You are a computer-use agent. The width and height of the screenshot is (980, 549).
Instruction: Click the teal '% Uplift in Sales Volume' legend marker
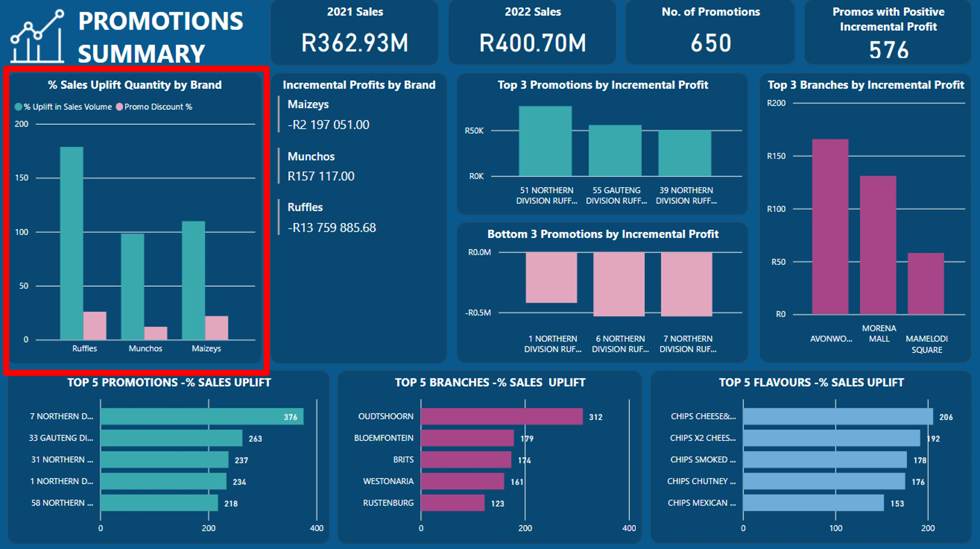(x=18, y=107)
